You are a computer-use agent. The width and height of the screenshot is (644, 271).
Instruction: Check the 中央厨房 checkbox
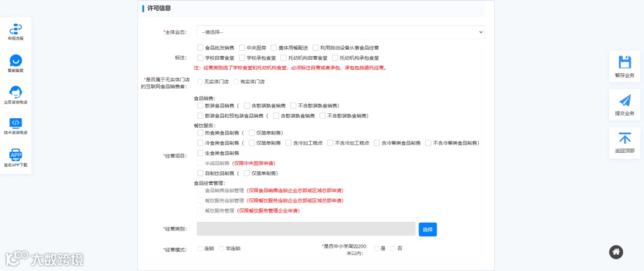pyautogui.click(x=242, y=48)
